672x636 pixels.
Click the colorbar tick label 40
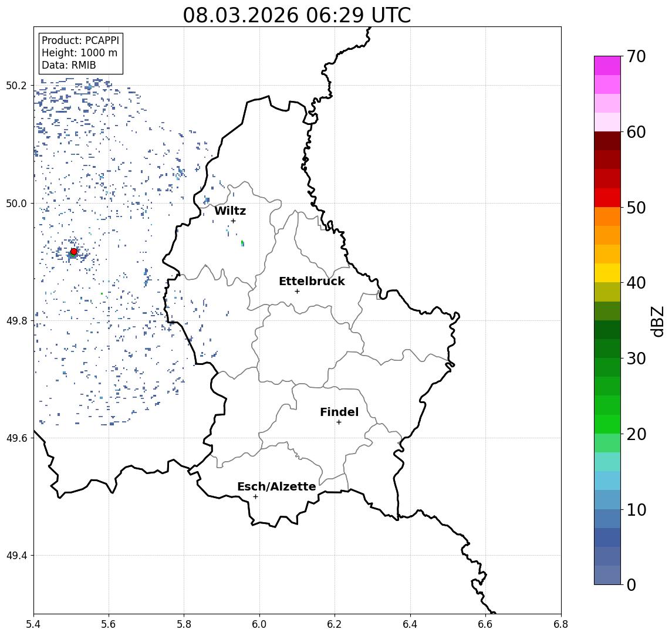636,283
